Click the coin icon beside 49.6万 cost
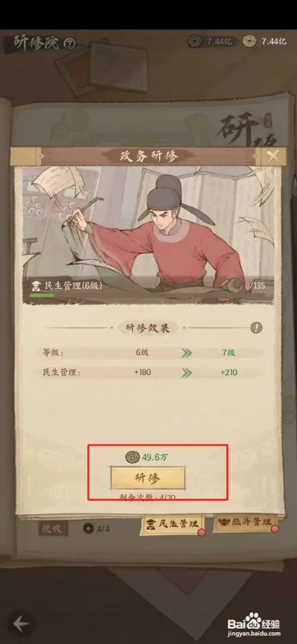 click(132, 456)
